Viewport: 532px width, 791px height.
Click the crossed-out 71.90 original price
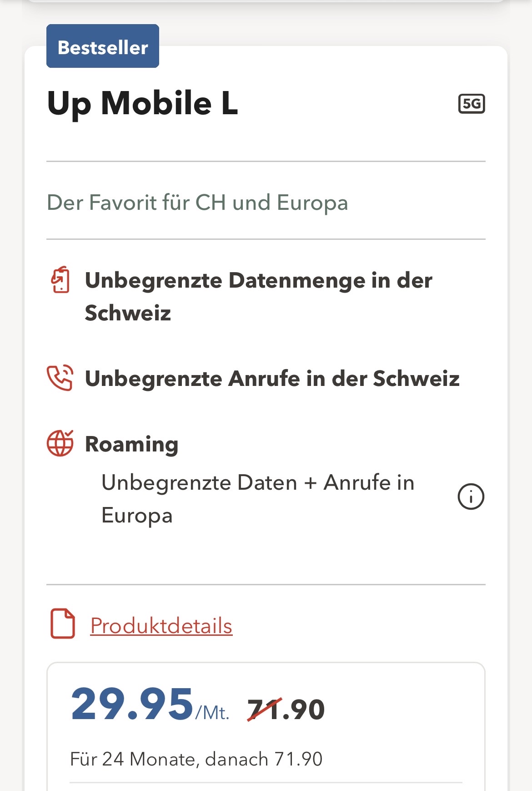286,710
